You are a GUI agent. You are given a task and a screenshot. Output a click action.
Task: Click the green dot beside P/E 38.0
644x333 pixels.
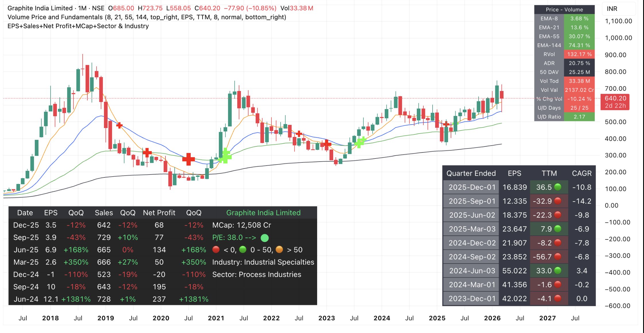(x=265, y=238)
